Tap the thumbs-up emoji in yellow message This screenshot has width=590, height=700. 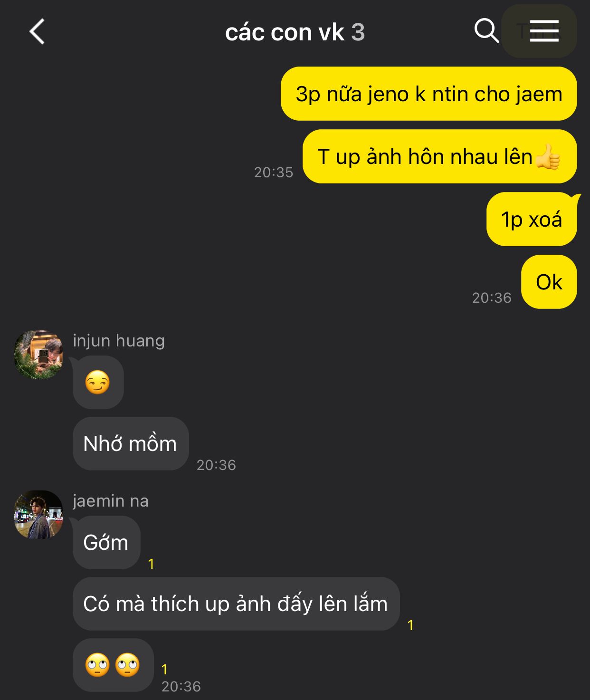(x=548, y=157)
